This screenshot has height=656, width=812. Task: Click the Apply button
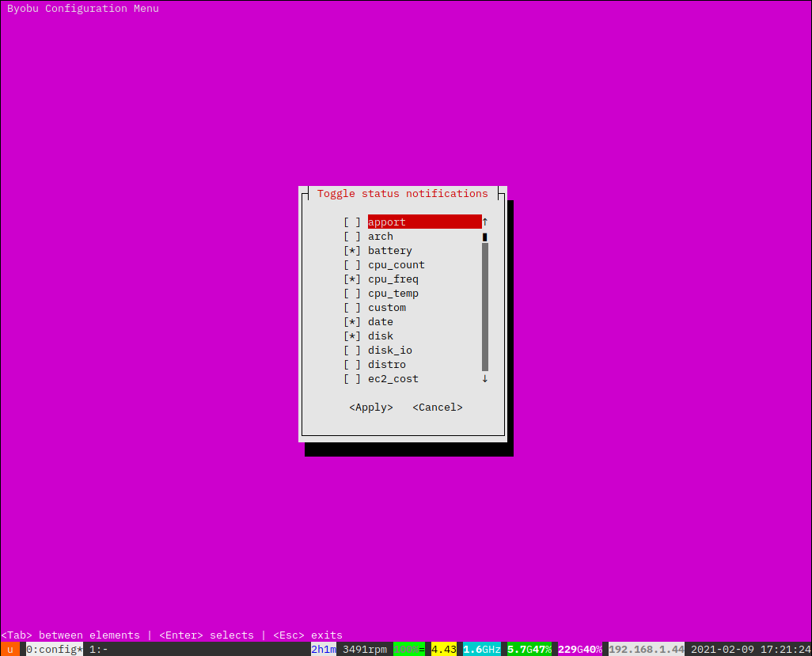pos(371,408)
